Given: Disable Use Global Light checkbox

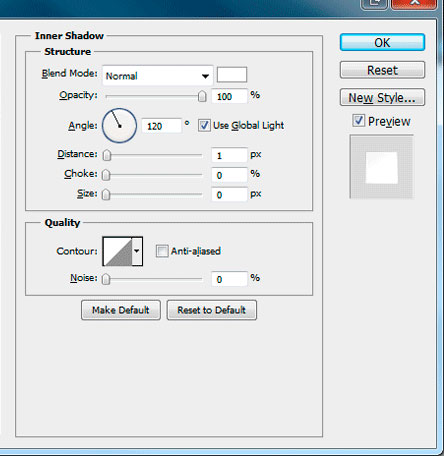Looking at the screenshot, I should point(204,126).
